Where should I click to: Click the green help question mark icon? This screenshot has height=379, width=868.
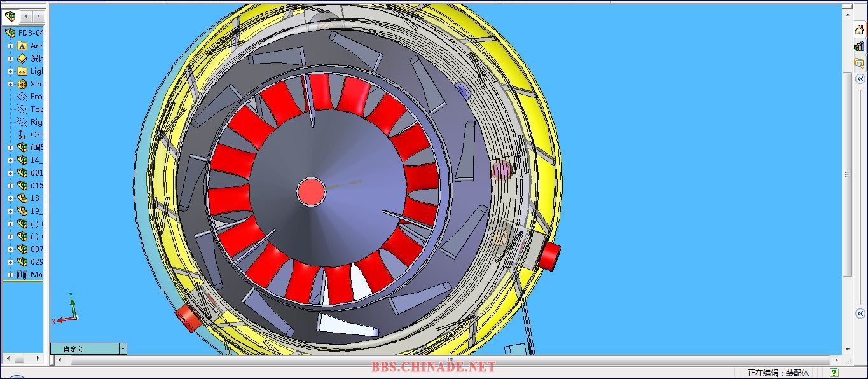(834, 373)
